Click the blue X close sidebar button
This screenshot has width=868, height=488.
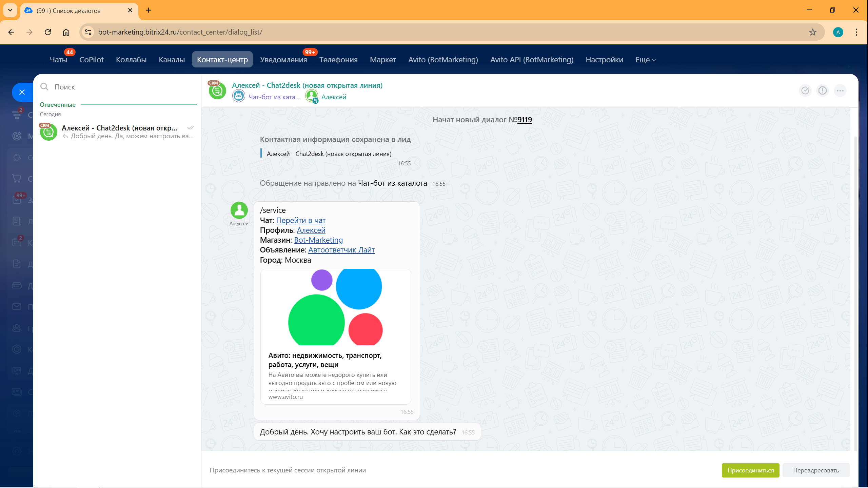click(x=22, y=92)
